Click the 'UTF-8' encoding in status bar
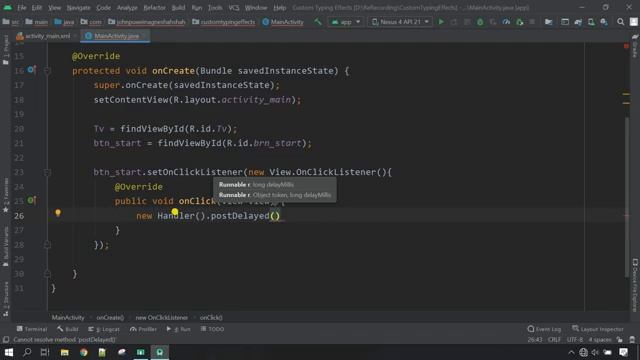This screenshot has height=360, width=640. point(575,340)
